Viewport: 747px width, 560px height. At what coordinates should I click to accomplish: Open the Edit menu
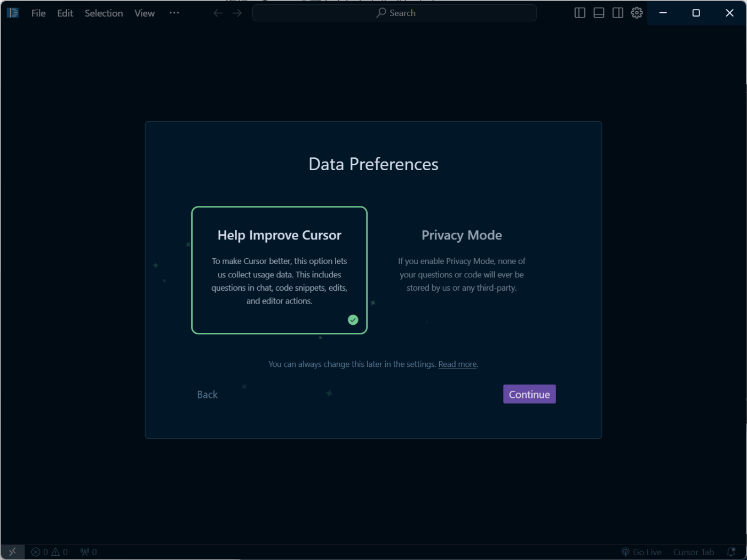[x=65, y=13]
